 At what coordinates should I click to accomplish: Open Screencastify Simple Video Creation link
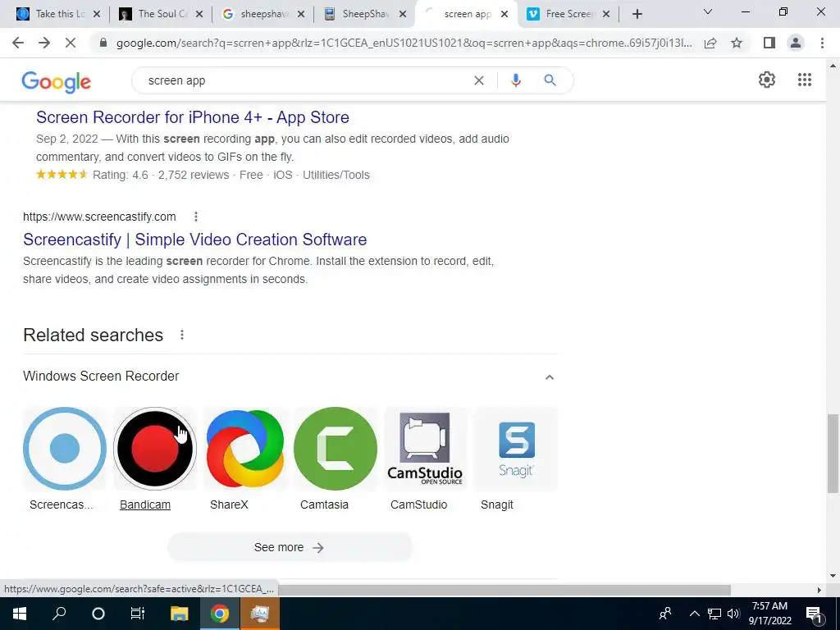coord(195,240)
